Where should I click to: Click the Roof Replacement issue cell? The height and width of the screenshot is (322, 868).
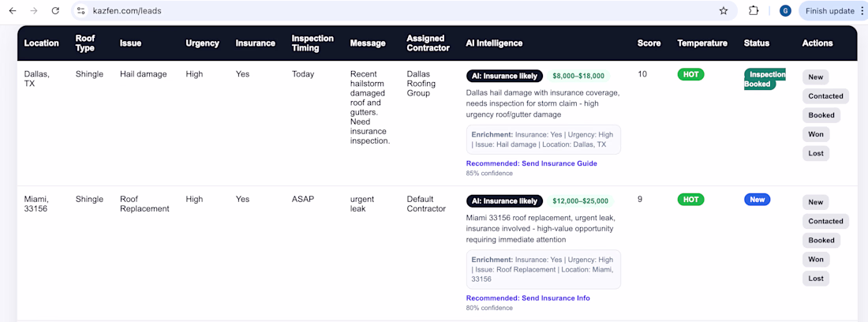tap(144, 204)
